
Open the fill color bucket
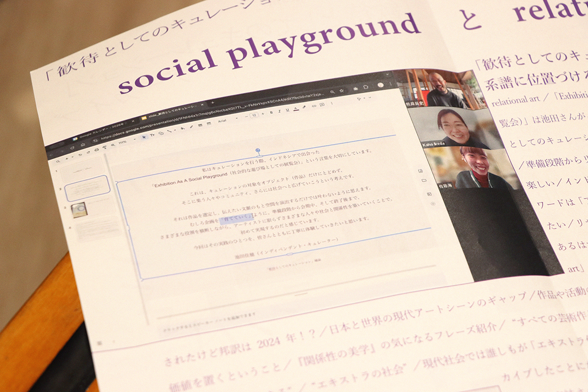[182, 128]
